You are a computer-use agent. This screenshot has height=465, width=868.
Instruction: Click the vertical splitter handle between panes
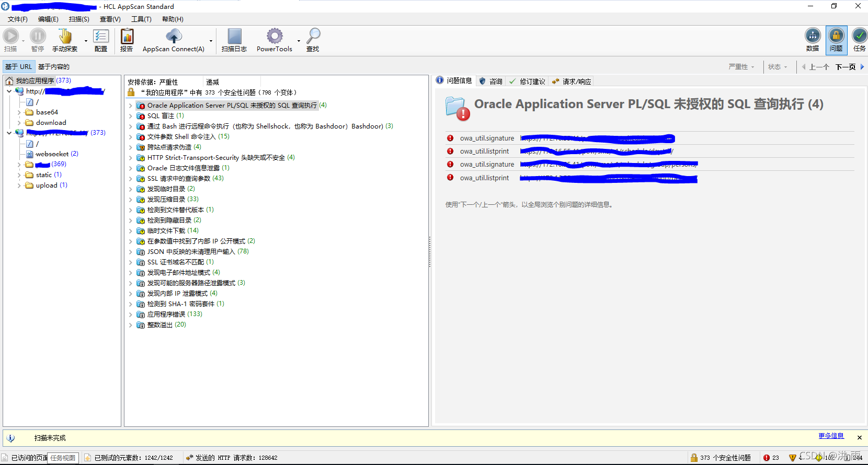pos(430,252)
